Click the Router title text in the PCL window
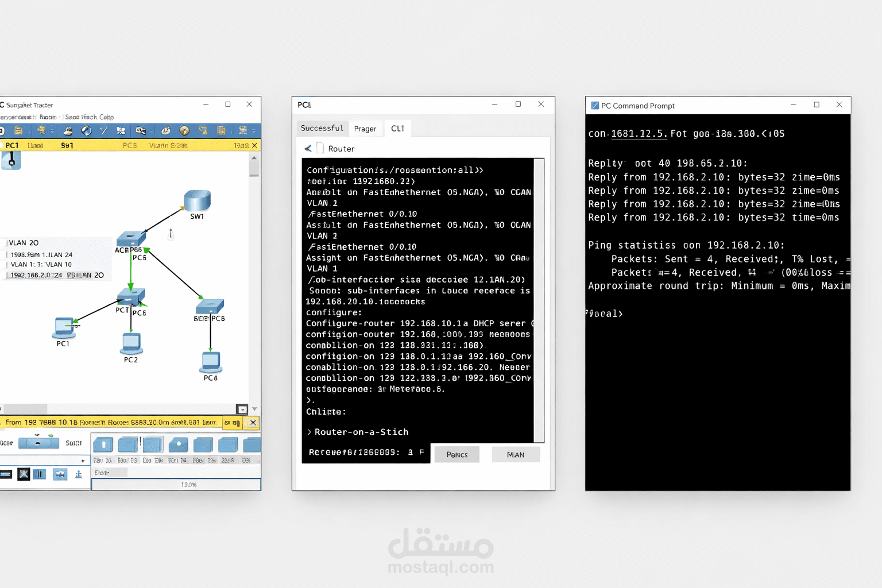This screenshot has width=882, height=588. [341, 149]
